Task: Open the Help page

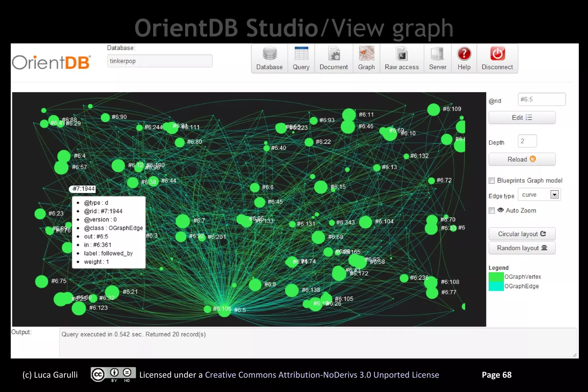Action: point(464,59)
